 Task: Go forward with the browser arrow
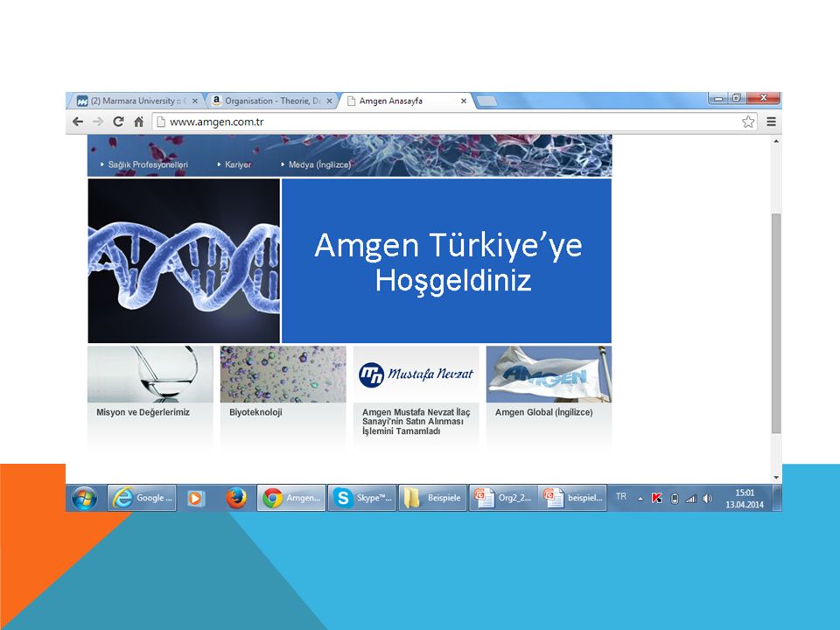pos(98,122)
